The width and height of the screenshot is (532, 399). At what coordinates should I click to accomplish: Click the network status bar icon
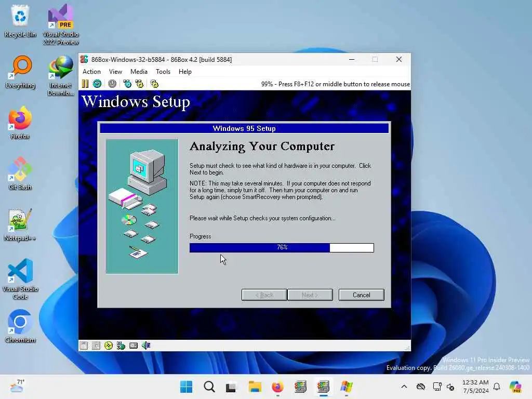tap(121, 345)
